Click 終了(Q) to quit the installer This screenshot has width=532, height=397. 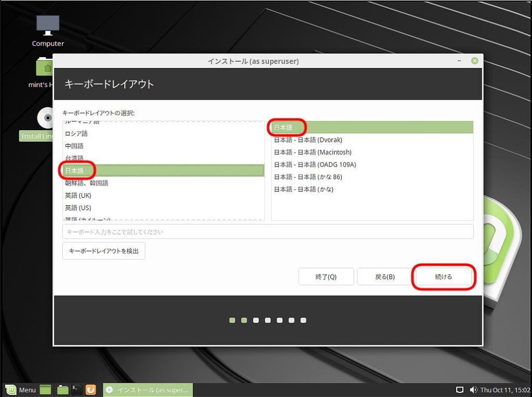point(326,277)
